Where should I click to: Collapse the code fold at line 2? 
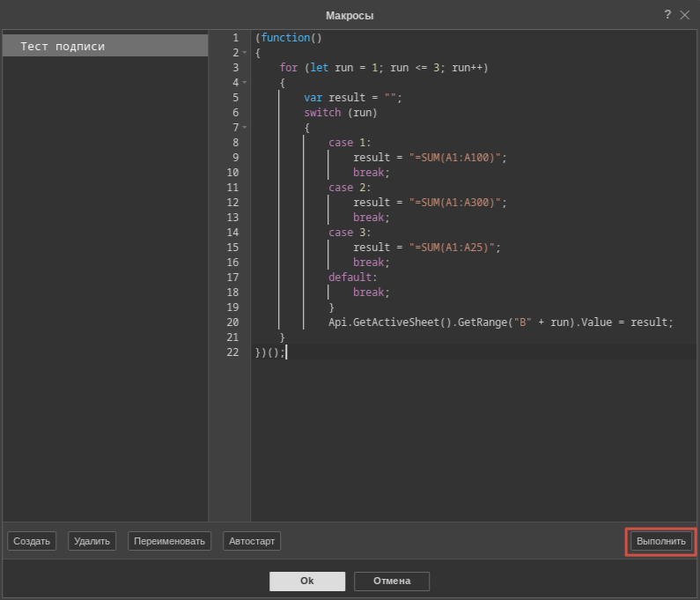[245, 53]
